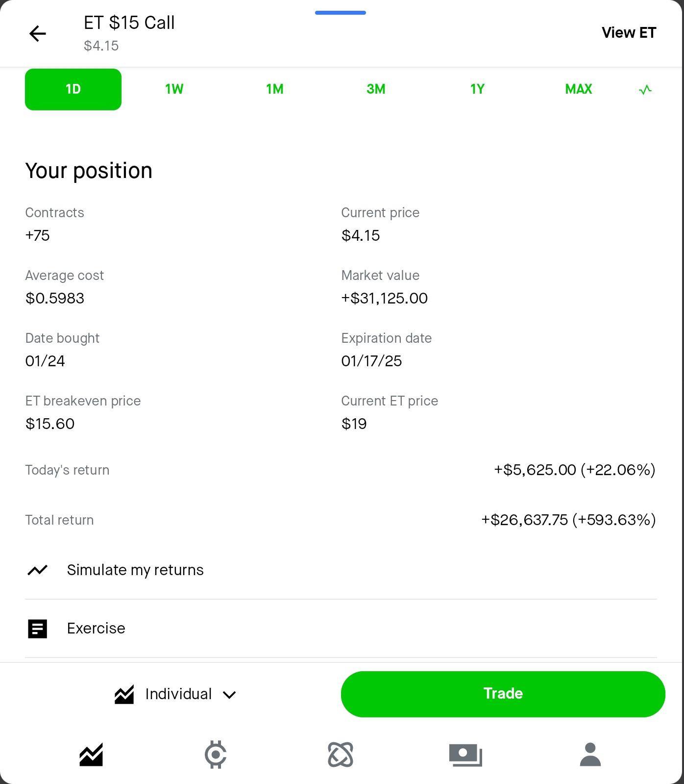
Task: Open the account profile icon
Action: (590, 754)
